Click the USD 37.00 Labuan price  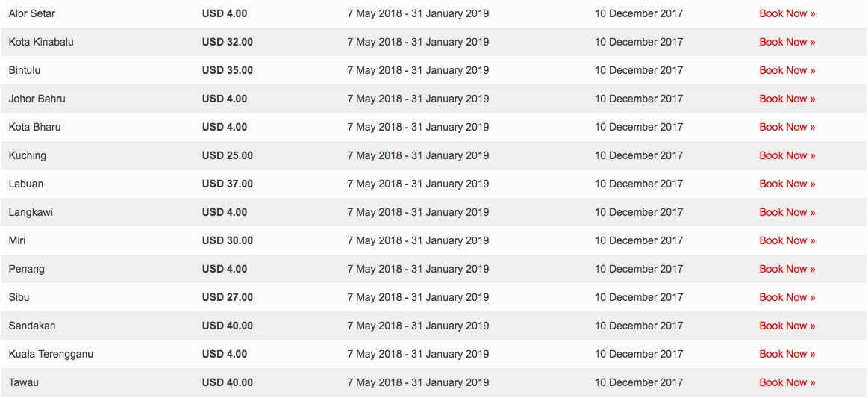click(228, 184)
